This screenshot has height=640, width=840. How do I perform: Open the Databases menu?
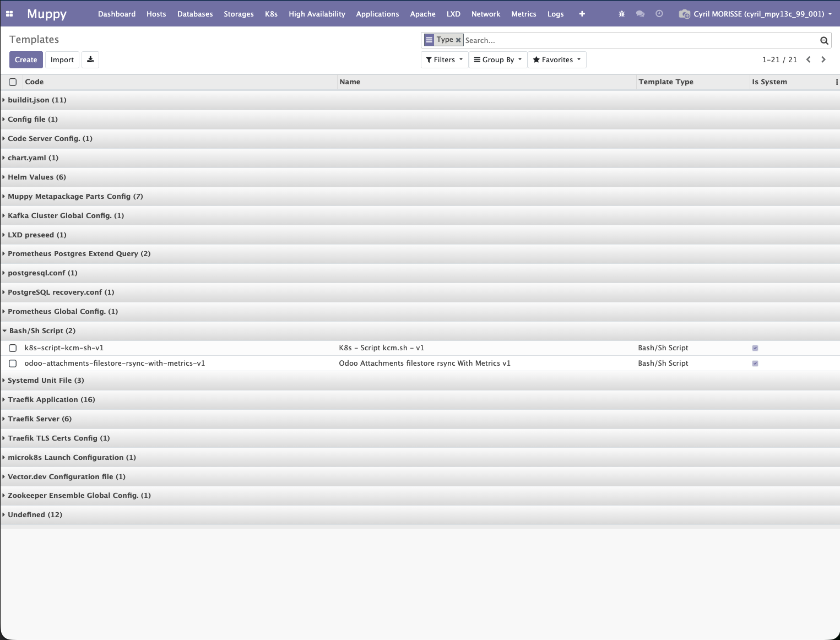[195, 14]
